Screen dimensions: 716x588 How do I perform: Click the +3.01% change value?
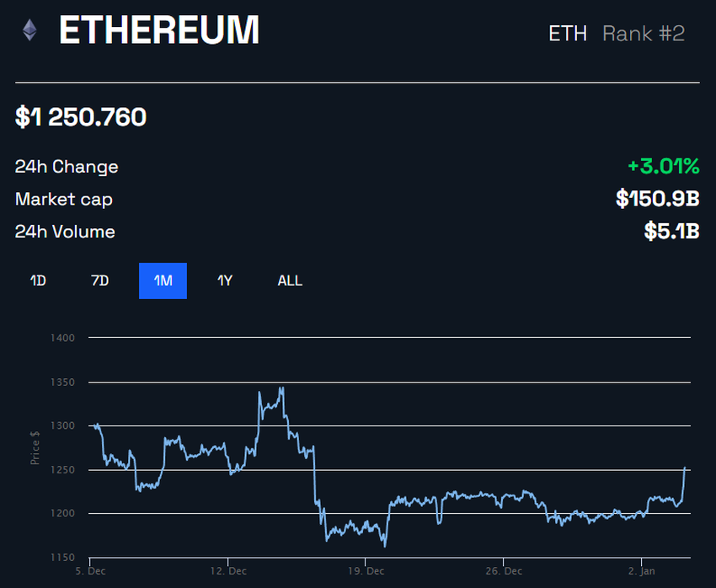pyautogui.click(x=664, y=166)
